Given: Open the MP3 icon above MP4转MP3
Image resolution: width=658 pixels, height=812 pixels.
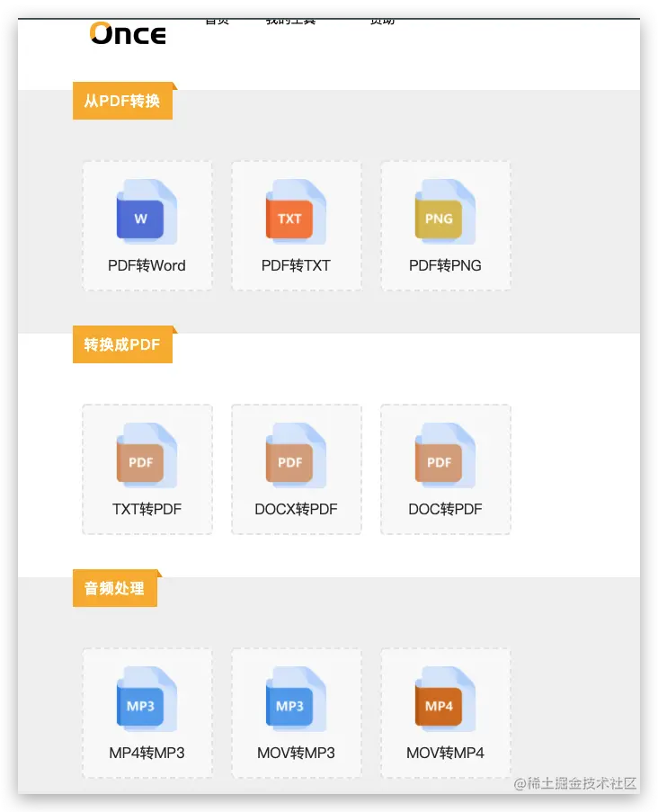Looking at the screenshot, I should coord(147,699).
